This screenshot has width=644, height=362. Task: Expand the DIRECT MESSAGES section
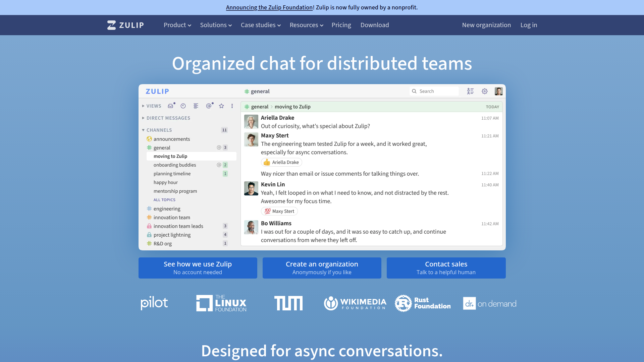click(166, 118)
